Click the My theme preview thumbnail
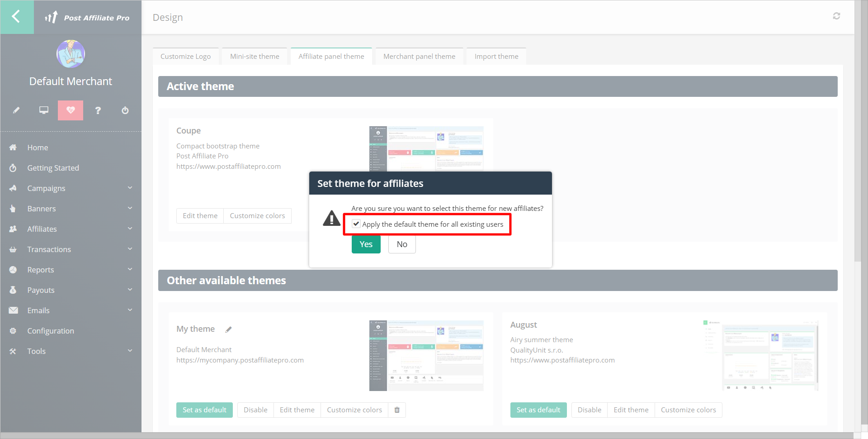 426,356
